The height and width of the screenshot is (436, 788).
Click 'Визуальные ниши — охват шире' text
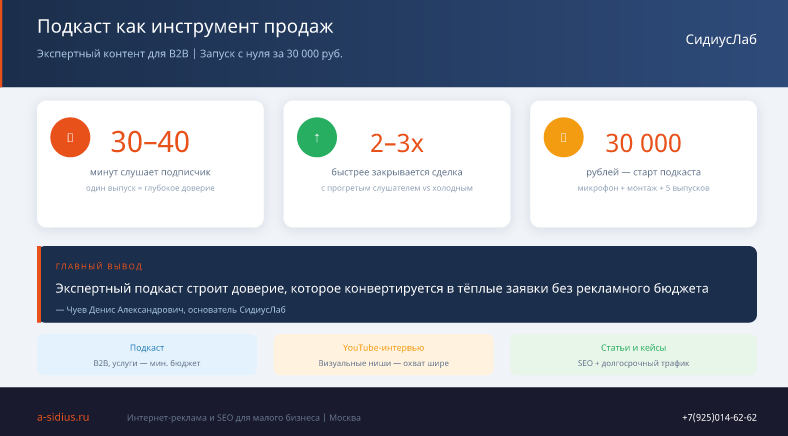(x=383, y=363)
